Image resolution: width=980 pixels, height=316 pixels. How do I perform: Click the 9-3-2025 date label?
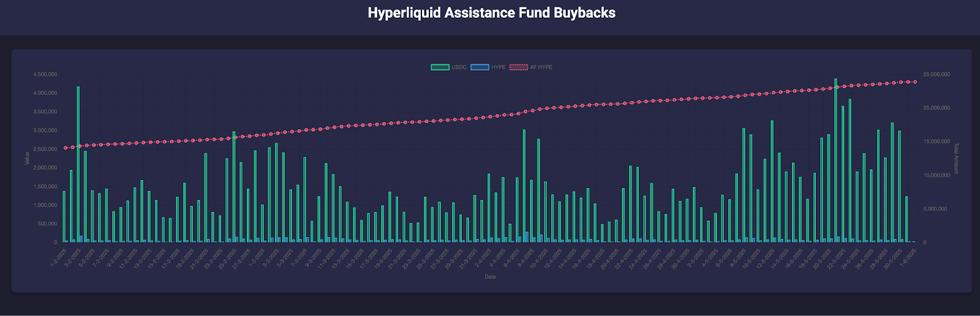coord(312,257)
